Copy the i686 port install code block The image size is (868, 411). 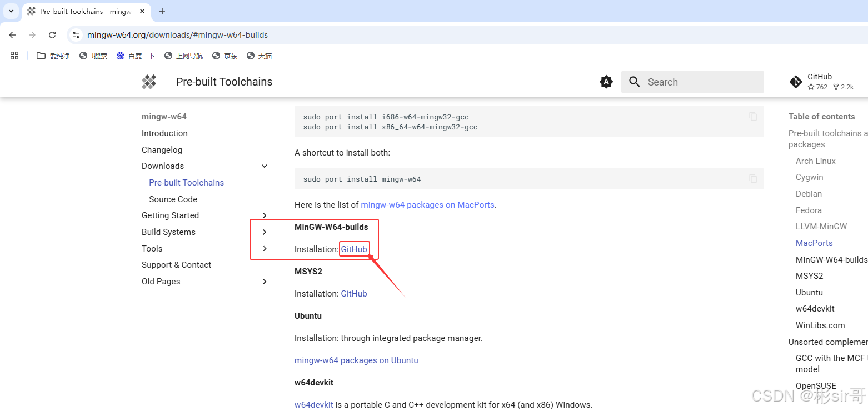753,116
